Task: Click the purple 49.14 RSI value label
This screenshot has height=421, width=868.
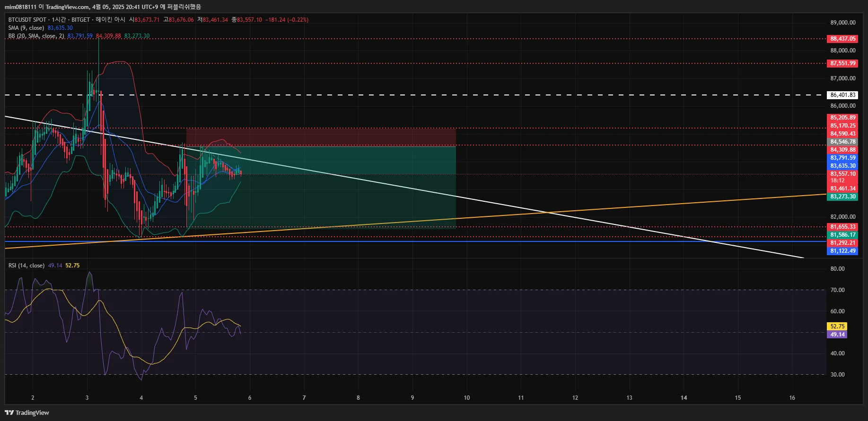Action: coord(837,335)
